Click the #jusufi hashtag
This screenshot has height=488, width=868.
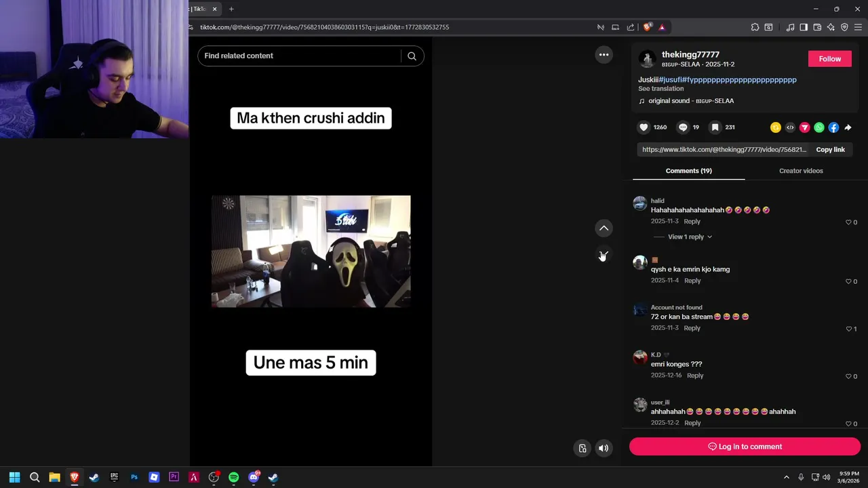click(670, 80)
